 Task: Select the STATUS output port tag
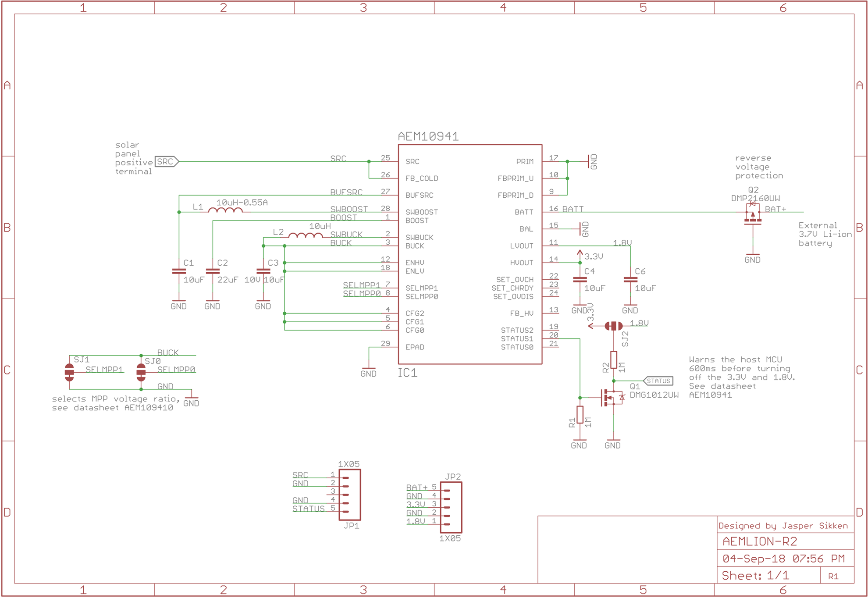[x=658, y=381]
